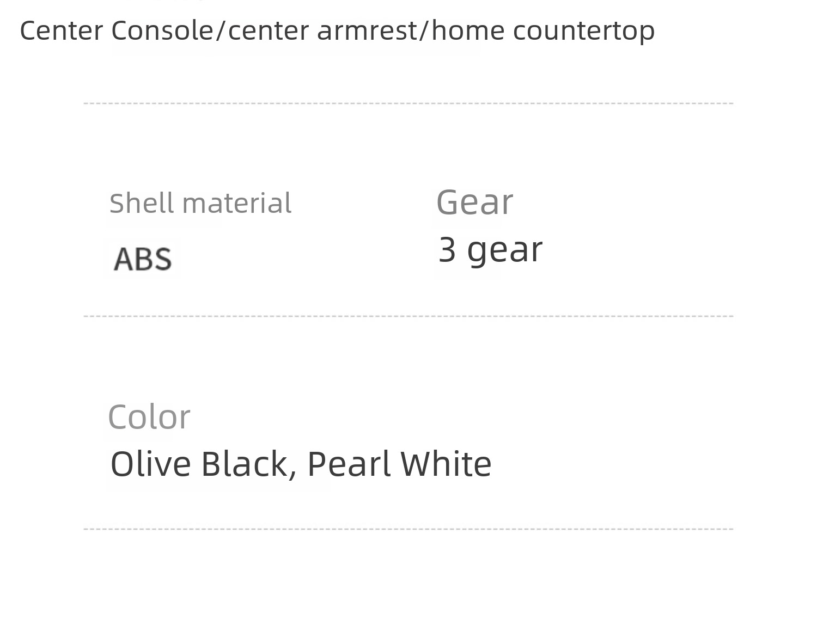
Task: Click the word "Pearl"
Action: coord(349,464)
